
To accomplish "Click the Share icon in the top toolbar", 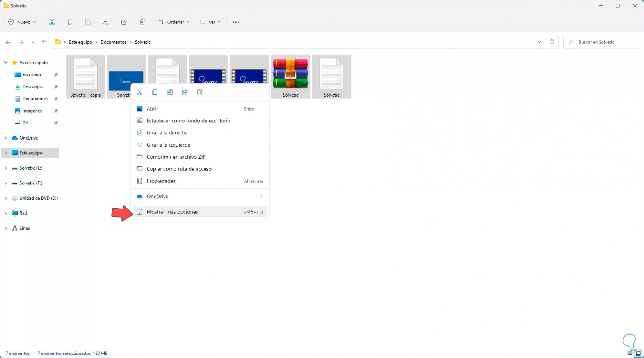I will pyautogui.click(x=124, y=22).
